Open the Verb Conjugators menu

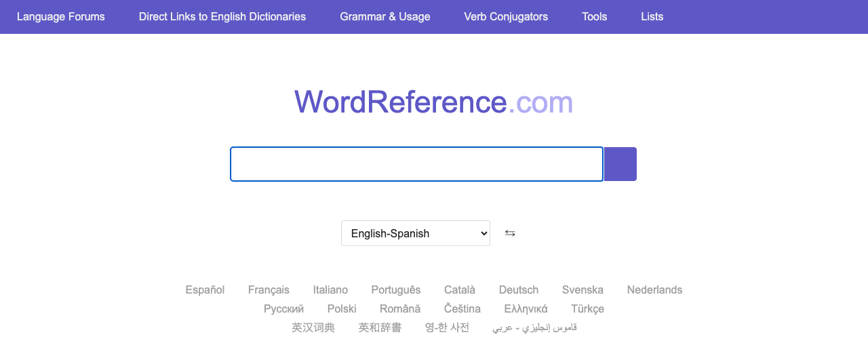506,16
